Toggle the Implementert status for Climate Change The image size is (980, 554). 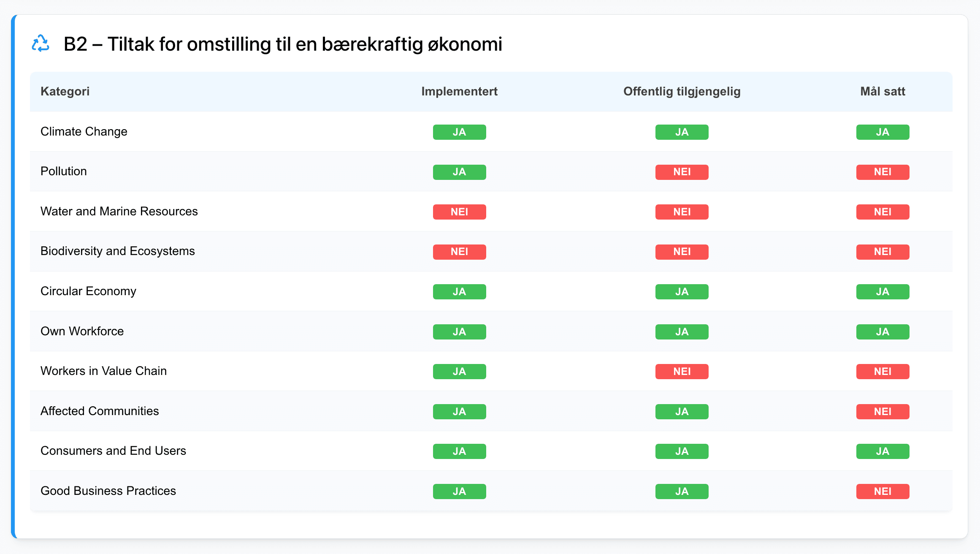click(x=459, y=132)
